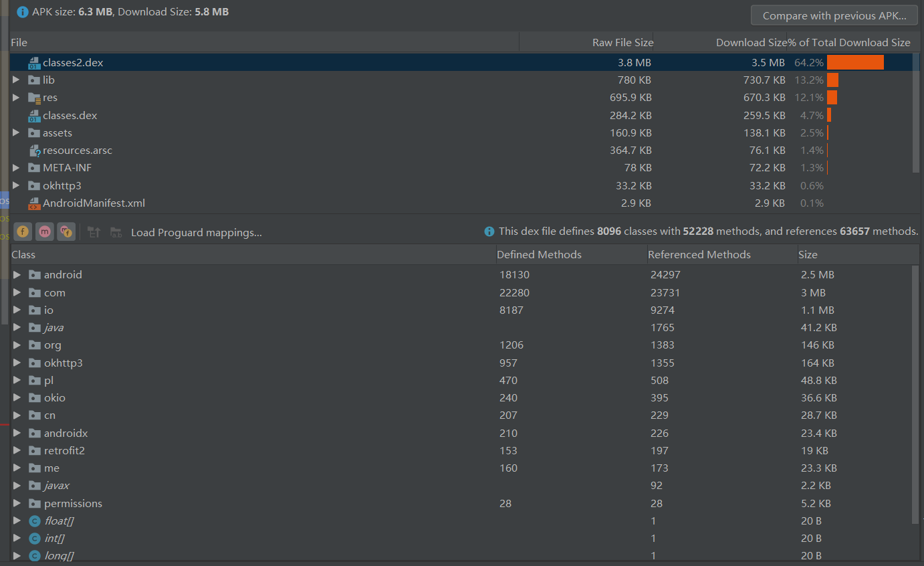Toggle the show fields (f) filter

(23, 231)
